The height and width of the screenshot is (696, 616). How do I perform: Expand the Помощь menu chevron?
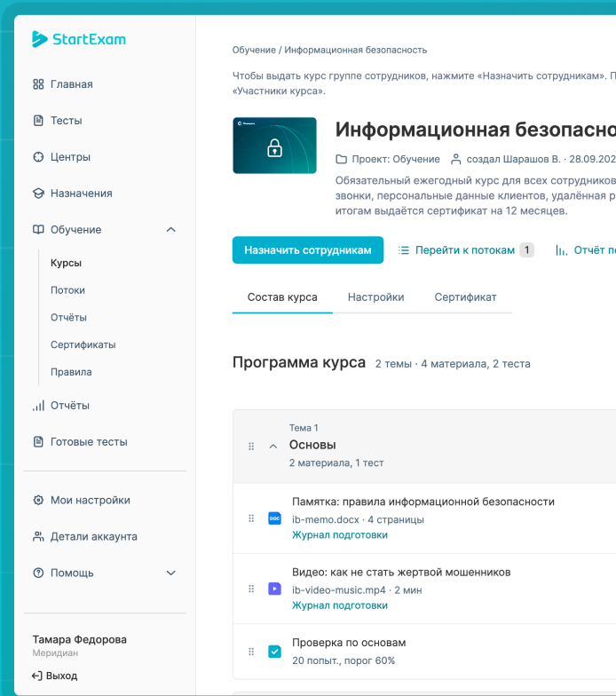click(x=170, y=573)
